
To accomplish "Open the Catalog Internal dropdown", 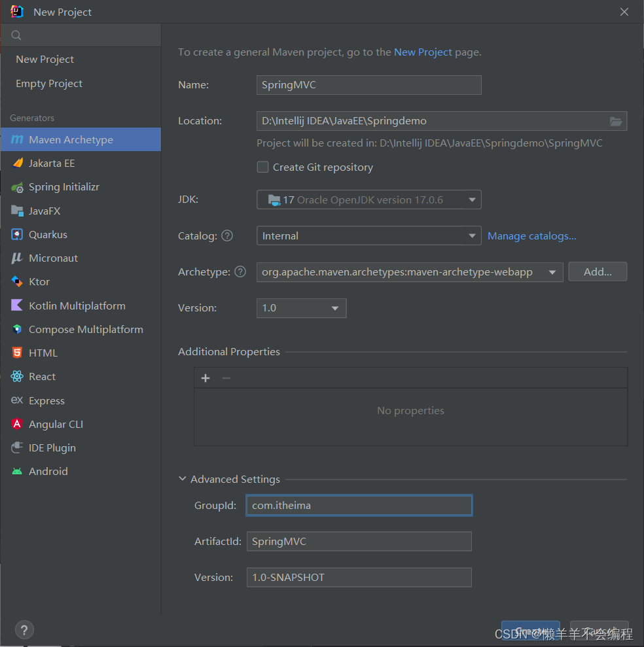I will (368, 236).
